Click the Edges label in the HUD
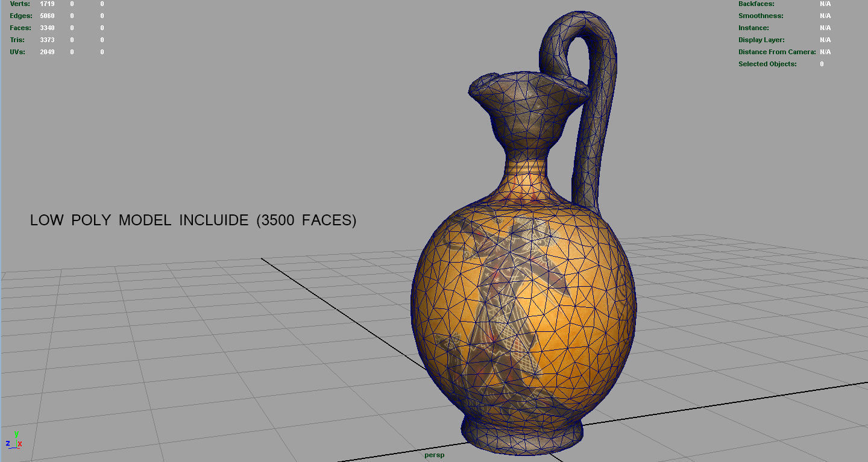Screen dimensions: 868x462 [21, 16]
